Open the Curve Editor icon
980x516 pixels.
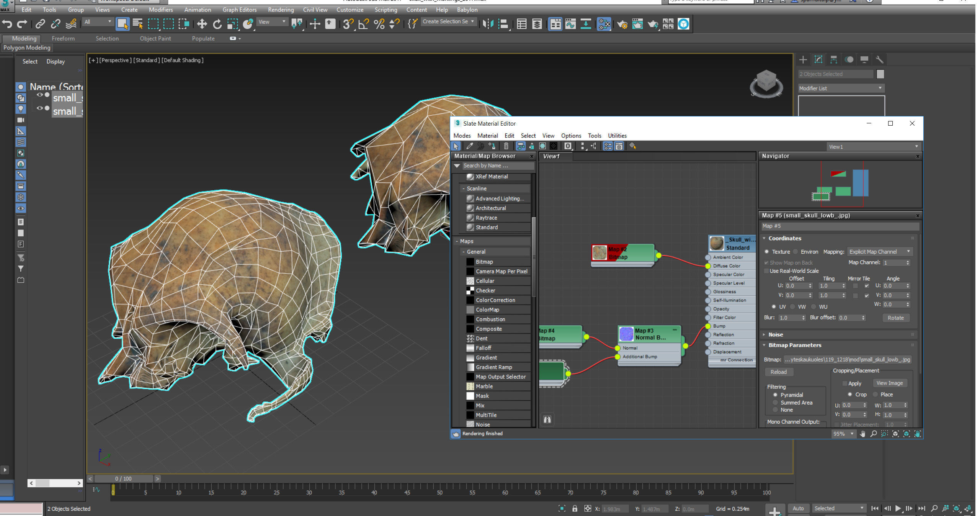click(570, 24)
